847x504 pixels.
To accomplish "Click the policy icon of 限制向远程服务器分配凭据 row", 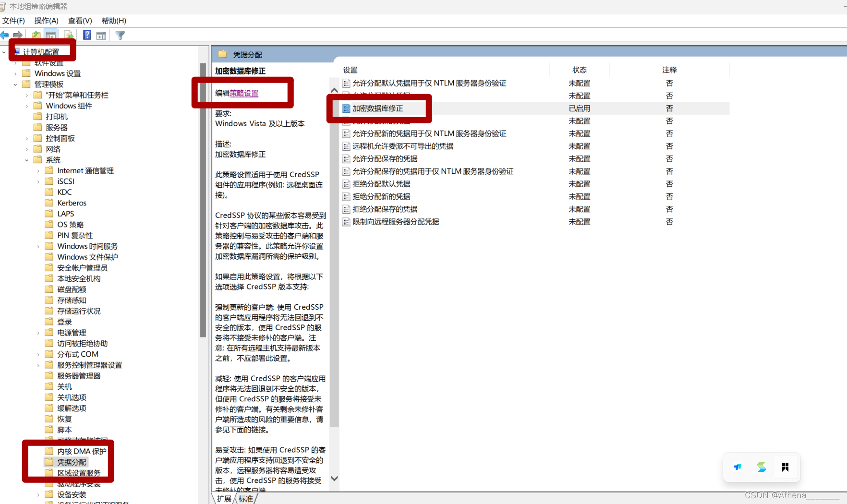I will coord(346,222).
